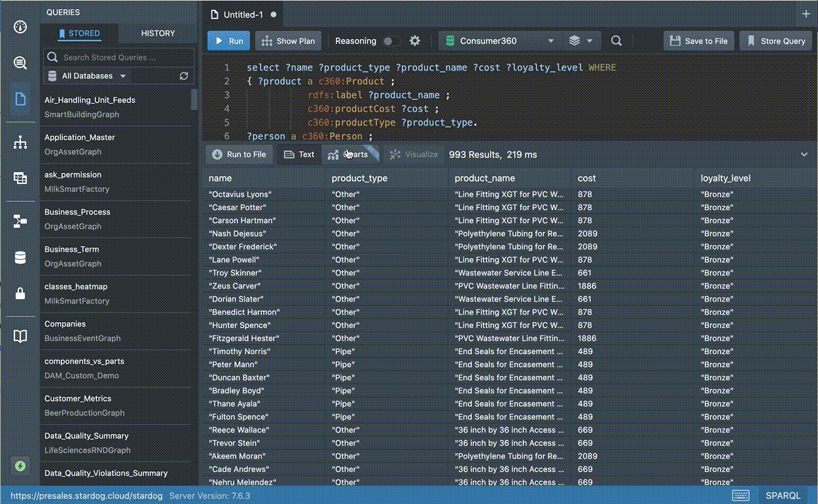Click the Store Query button
Image resolution: width=818 pixels, height=504 pixels.
(x=775, y=41)
